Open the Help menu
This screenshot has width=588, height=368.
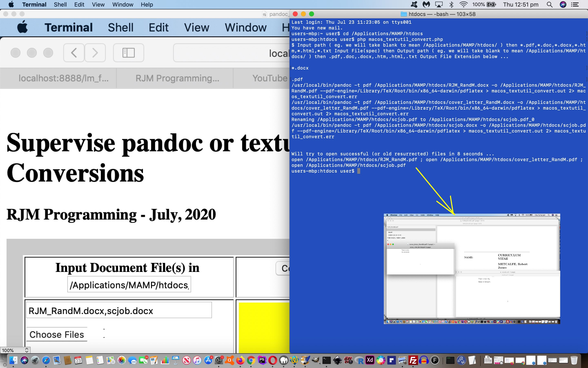[x=147, y=4]
